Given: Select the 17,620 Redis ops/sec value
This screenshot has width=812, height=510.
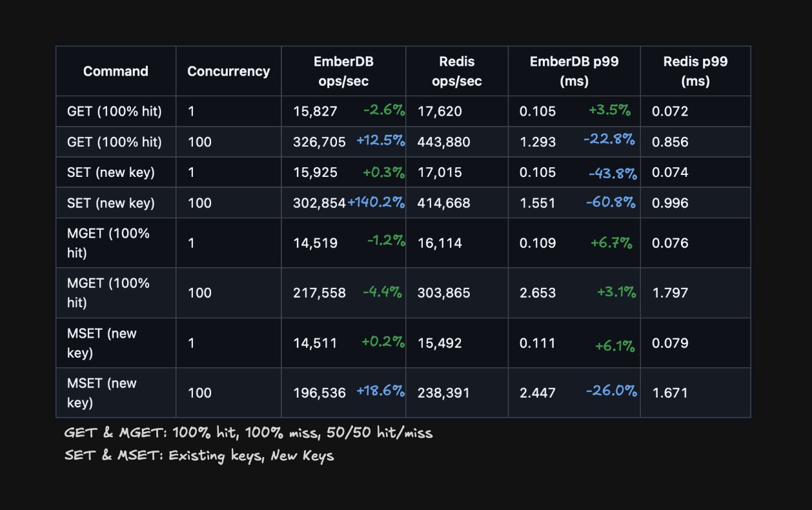Looking at the screenshot, I should pos(440,111).
